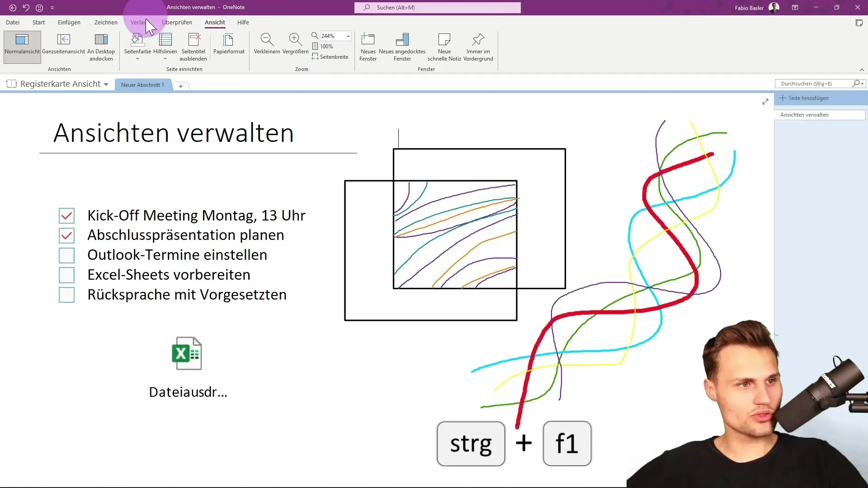Open search scope magnifier dropdown
The width and height of the screenshot is (868, 488).
point(858,84)
